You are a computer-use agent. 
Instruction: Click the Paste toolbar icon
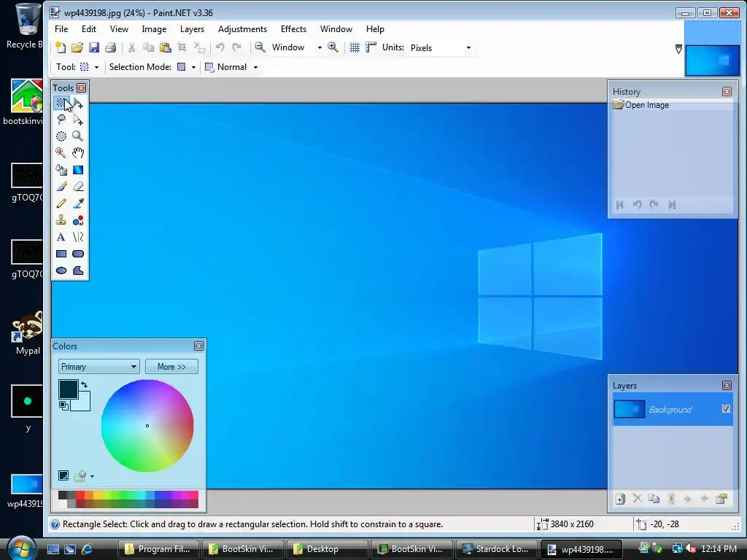pyautogui.click(x=166, y=47)
